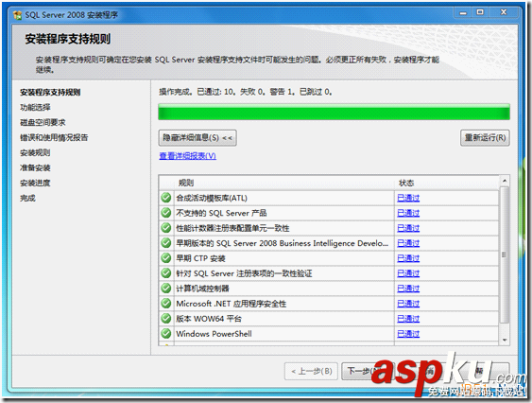Click the check icon beside Microsoft .NET 应用程序安全性
Viewport: 532px width, 403px height.
tap(166, 303)
